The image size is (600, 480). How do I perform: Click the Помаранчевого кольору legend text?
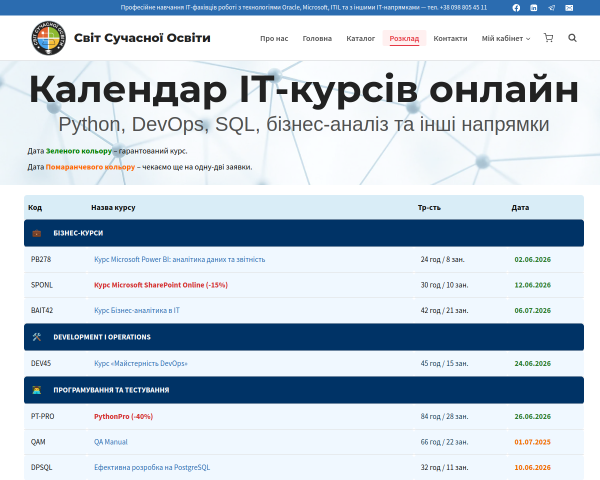click(90, 167)
